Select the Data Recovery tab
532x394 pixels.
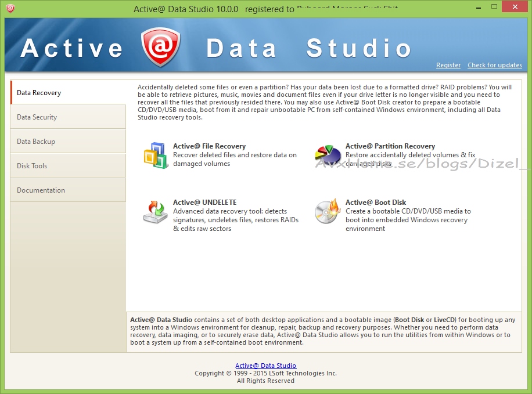(x=68, y=92)
